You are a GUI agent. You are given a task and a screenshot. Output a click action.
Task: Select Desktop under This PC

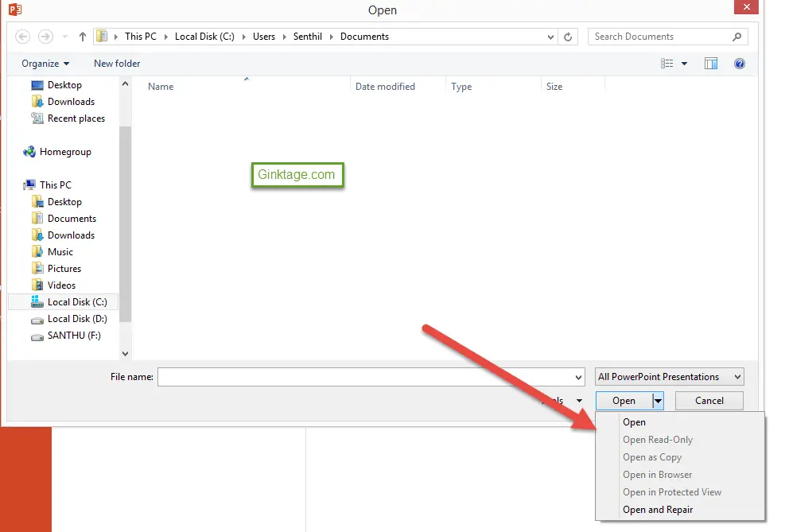click(x=64, y=202)
